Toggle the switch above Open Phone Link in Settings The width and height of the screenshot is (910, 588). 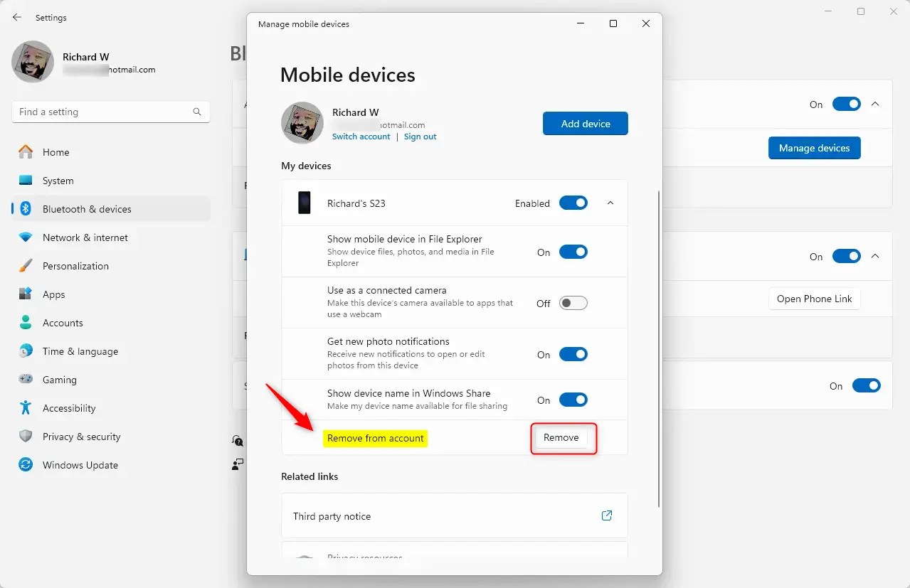click(x=847, y=256)
